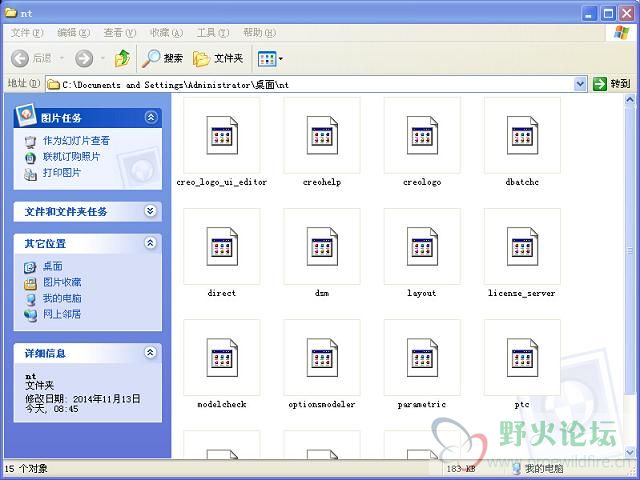
Task: Click the modelcheck file icon
Action: click(x=222, y=358)
